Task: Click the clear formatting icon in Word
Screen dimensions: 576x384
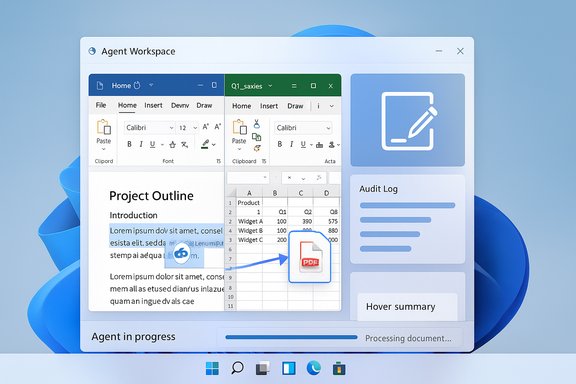Action: [185, 144]
